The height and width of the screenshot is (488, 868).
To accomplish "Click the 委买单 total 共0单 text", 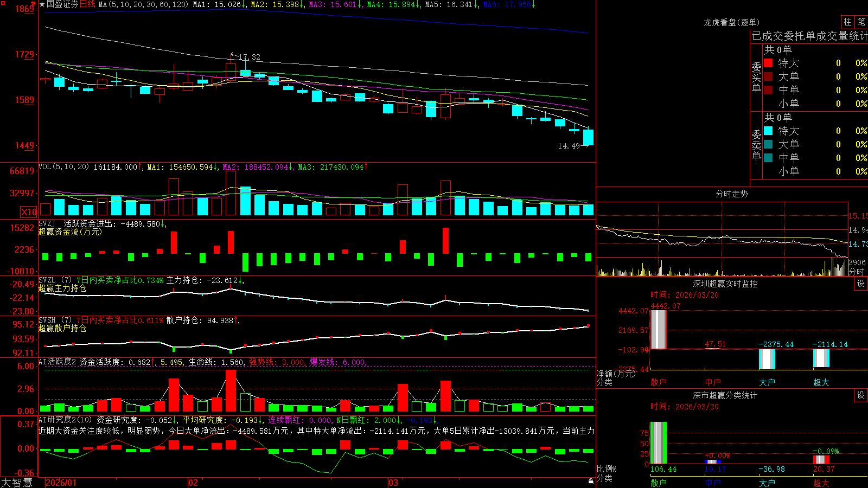I will [778, 49].
